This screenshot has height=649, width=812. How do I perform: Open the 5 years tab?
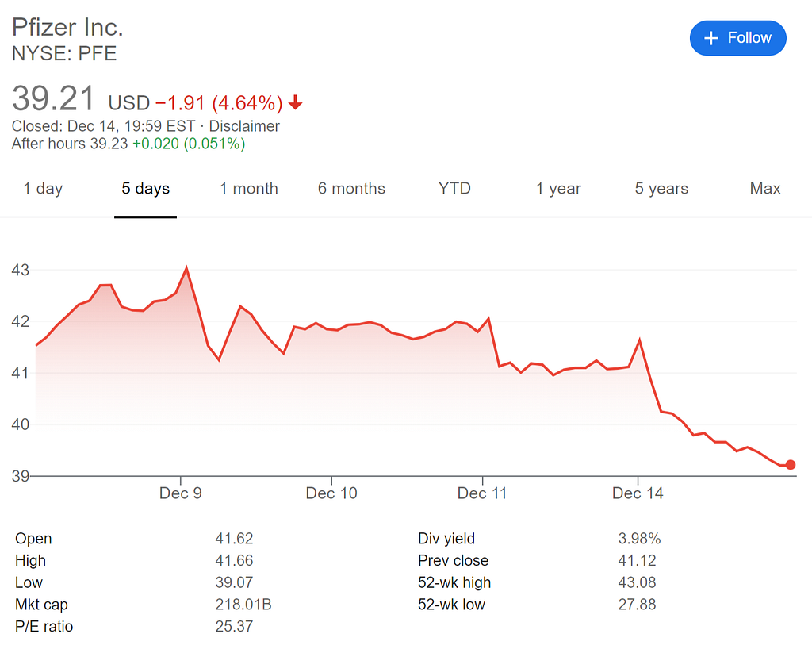point(661,189)
